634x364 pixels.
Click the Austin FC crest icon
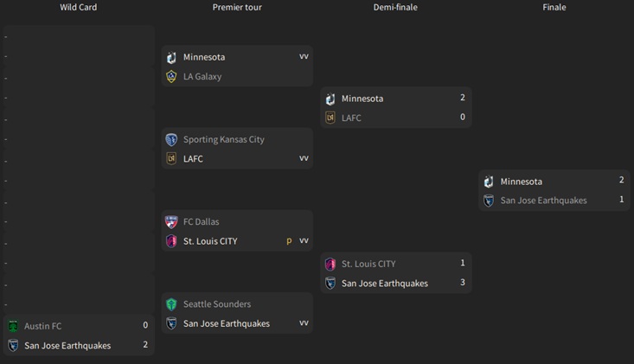click(x=13, y=326)
